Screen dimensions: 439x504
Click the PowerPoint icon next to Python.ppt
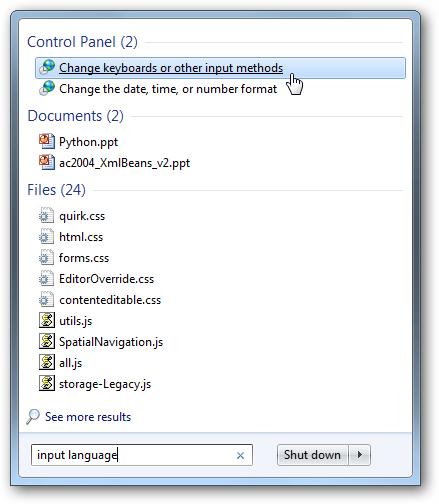coord(47,141)
